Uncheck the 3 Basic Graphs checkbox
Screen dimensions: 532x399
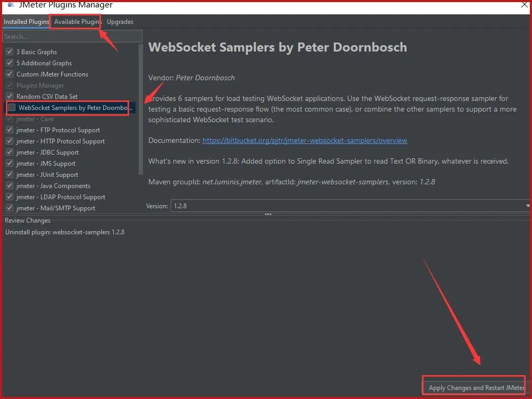tap(10, 52)
